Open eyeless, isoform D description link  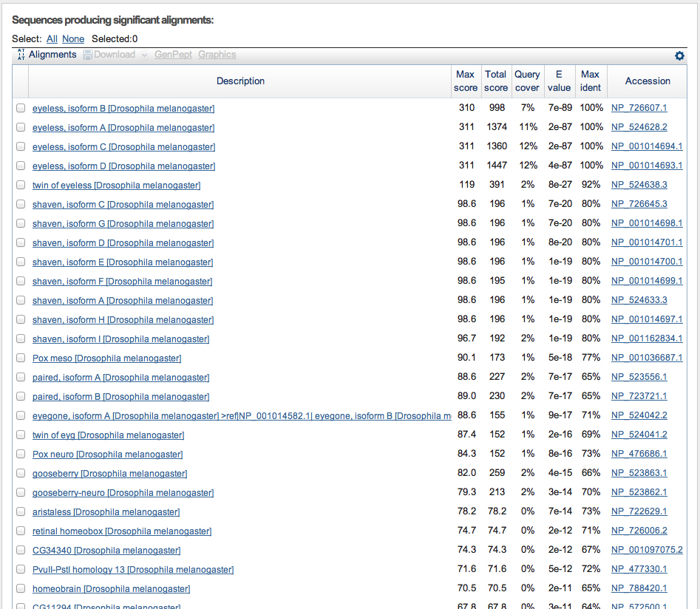tap(123, 166)
